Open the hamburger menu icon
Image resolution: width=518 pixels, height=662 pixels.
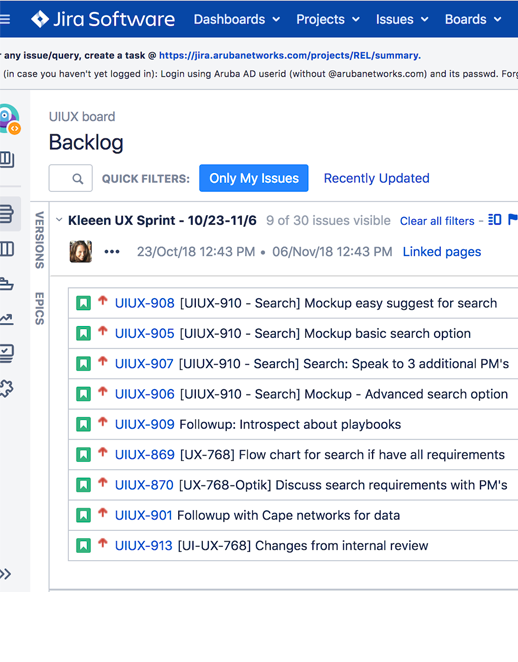coord(5,19)
